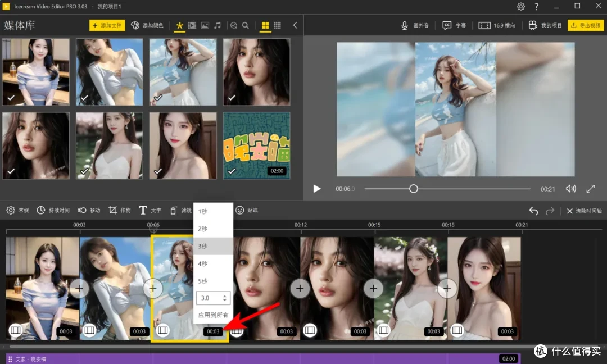
Task: Click 应用到所有 apply to all
Action: [x=214, y=315]
